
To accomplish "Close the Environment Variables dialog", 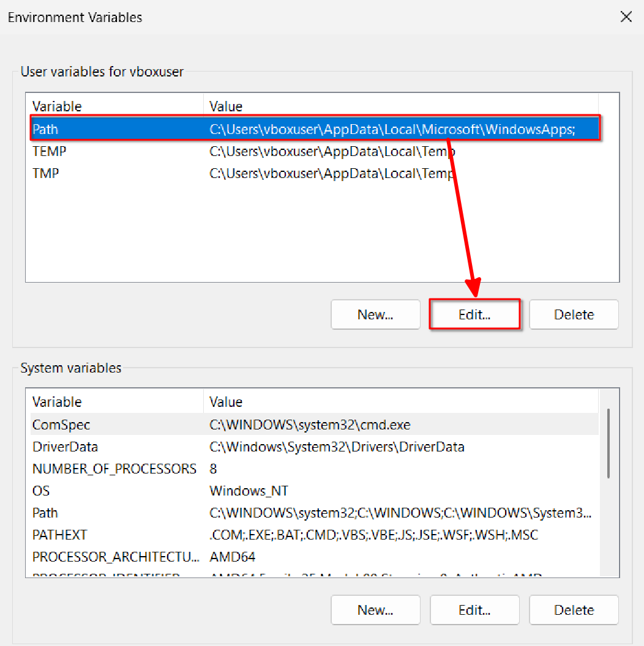I will [626, 17].
